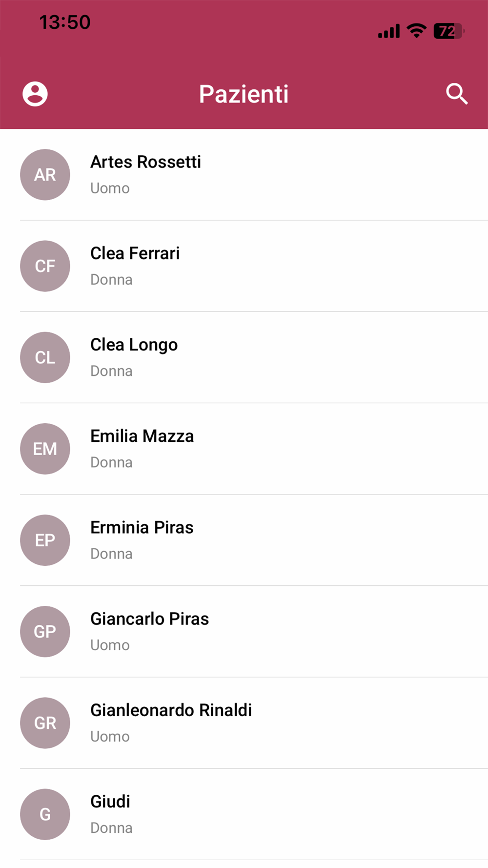Image resolution: width=488 pixels, height=868 pixels.
Task: Tap the EP avatar circle
Action: (x=45, y=540)
